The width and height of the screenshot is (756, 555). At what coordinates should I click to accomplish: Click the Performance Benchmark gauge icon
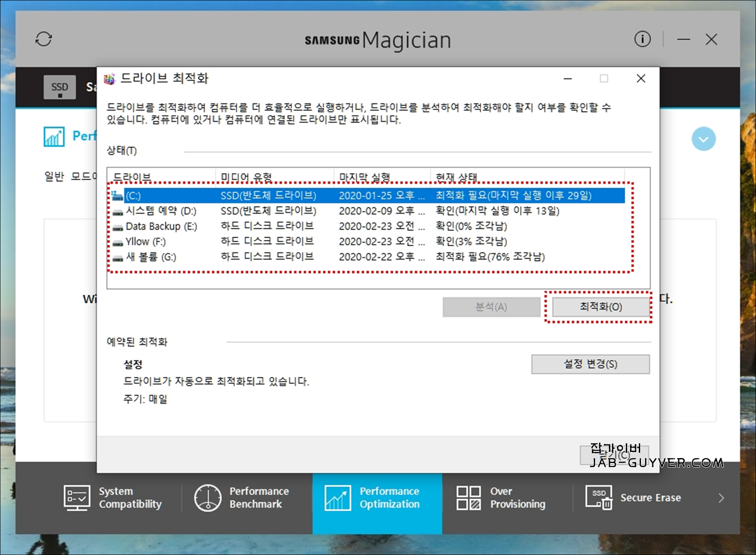click(x=207, y=498)
